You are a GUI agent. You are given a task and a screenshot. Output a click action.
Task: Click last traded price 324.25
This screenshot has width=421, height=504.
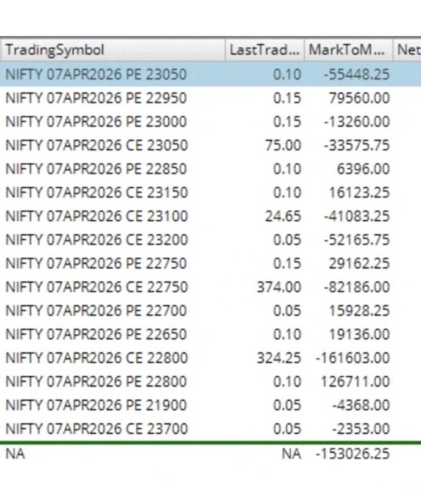point(279,358)
